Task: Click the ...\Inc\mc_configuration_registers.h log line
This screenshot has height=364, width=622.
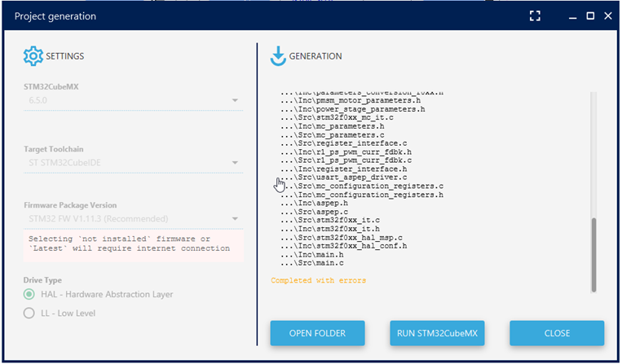Action: click(362, 195)
